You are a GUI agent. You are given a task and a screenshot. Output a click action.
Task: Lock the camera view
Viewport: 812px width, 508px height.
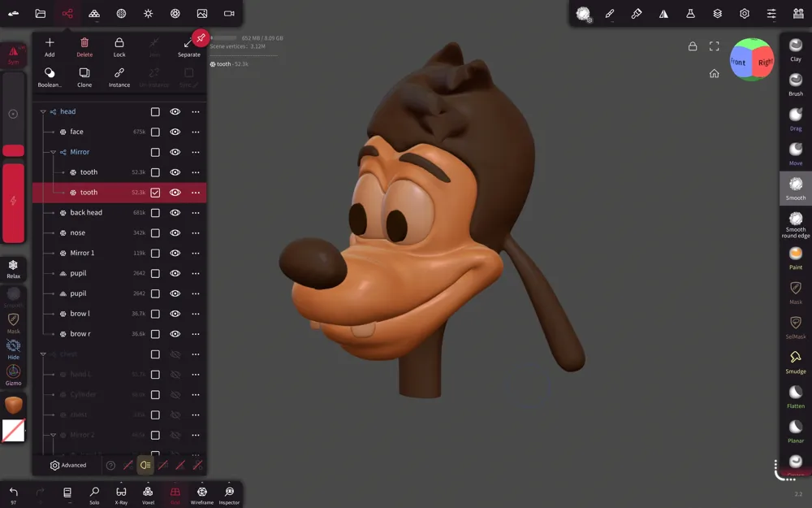pos(693,46)
